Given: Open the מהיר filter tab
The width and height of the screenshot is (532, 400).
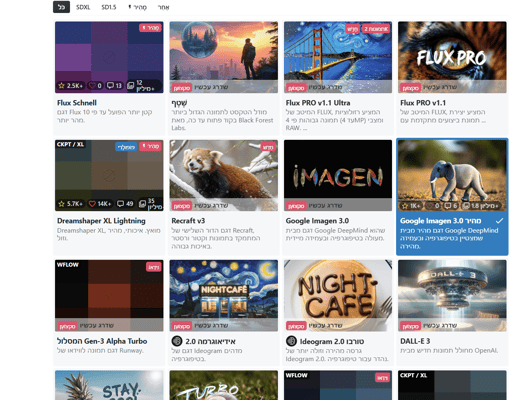Looking at the screenshot, I should (137, 7).
